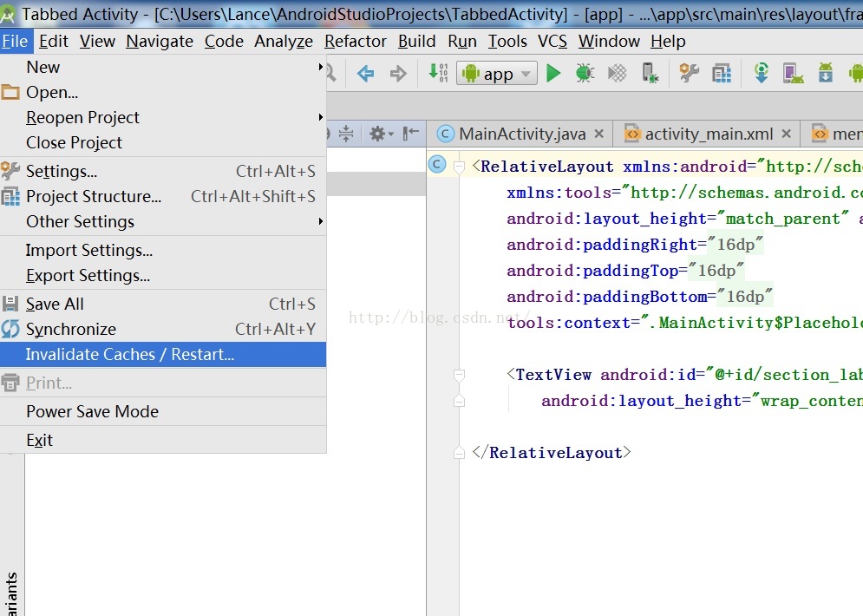Open the Refactor menu

356,42
